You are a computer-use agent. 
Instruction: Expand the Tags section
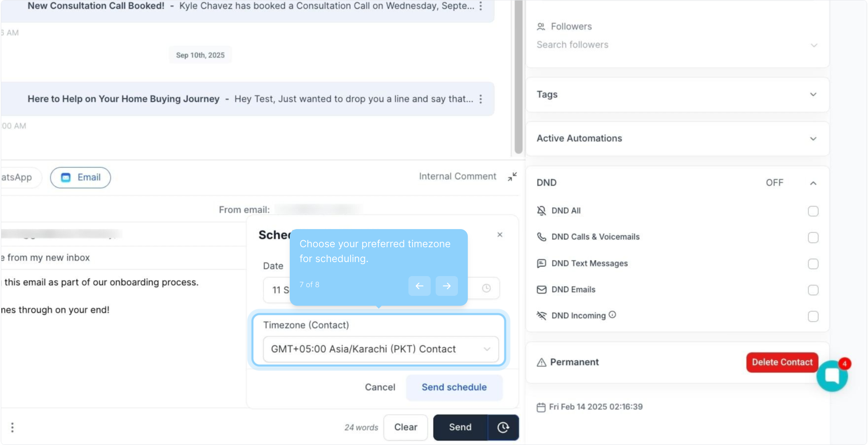(813, 94)
